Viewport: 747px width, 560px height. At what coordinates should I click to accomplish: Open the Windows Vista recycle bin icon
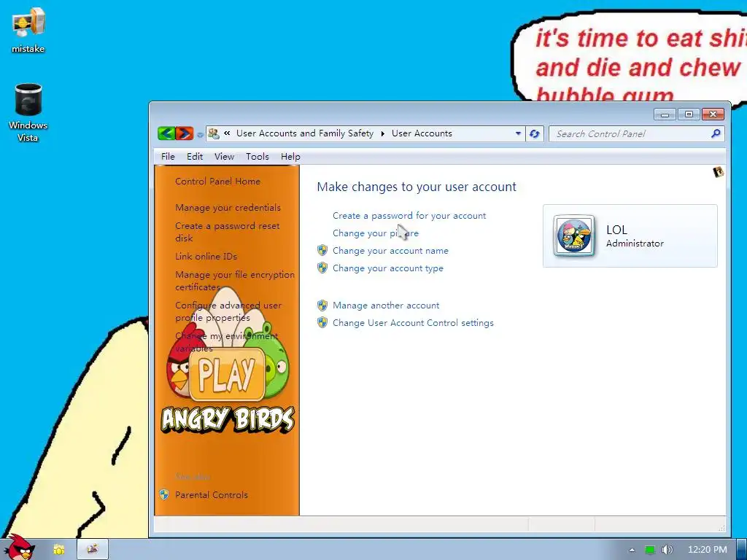coord(28,112)
